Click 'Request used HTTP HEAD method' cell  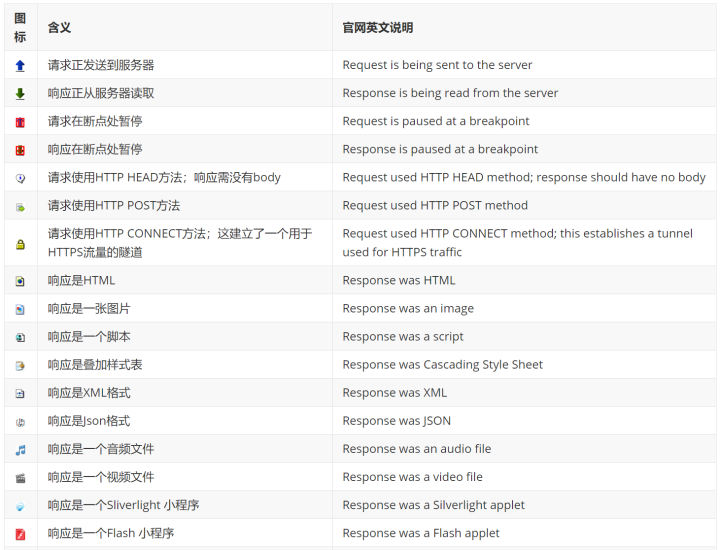click(x=524, y=177)
